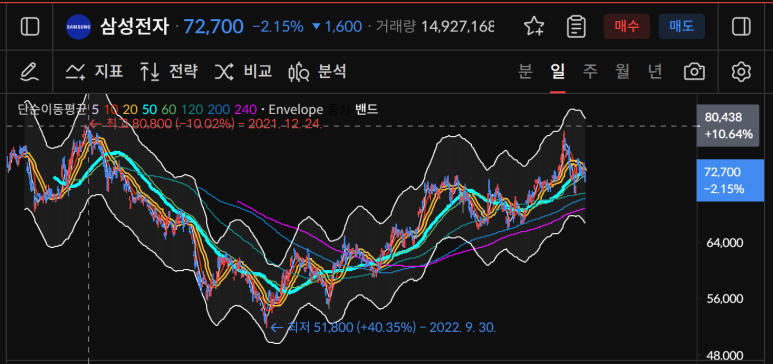Switch to 주 weekly chart interval
This screenshot has width=773, height=364.
coord(590,72)
